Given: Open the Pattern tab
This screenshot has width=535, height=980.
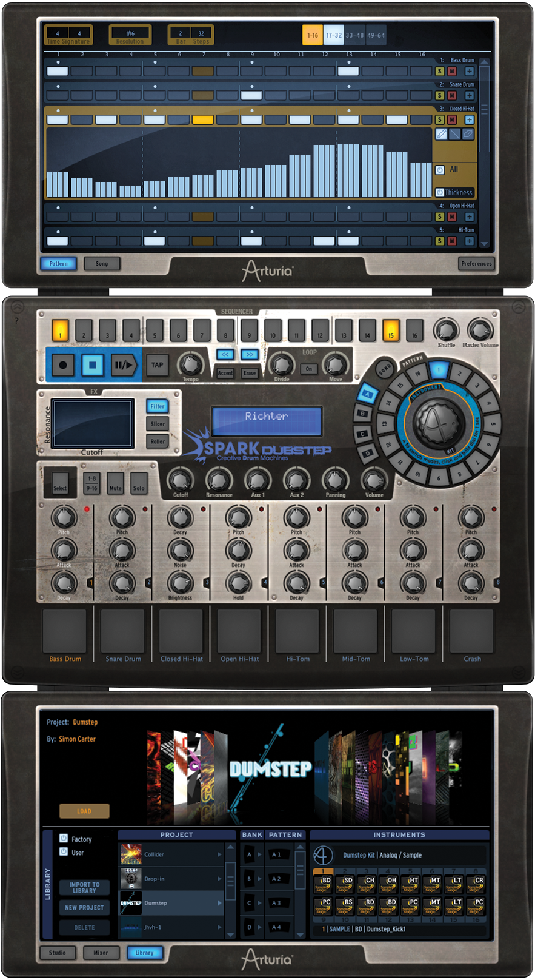Looking at the screenshot, I should (x=59, y=264).
